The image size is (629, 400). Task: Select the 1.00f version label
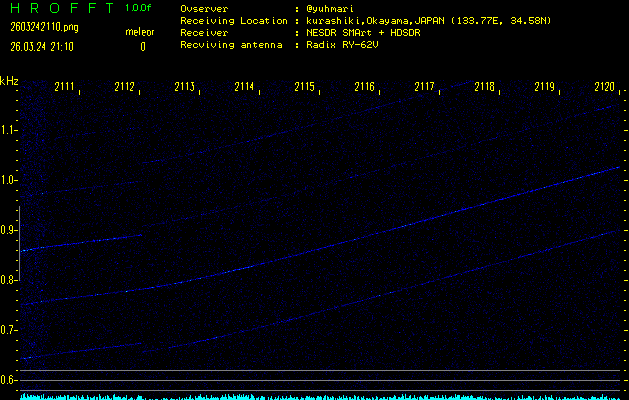point(139,8)
